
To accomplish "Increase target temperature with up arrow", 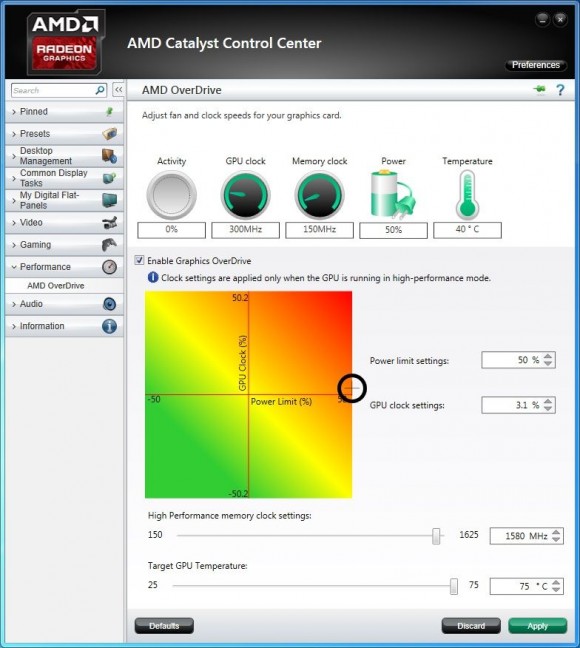I will [556, 582].
